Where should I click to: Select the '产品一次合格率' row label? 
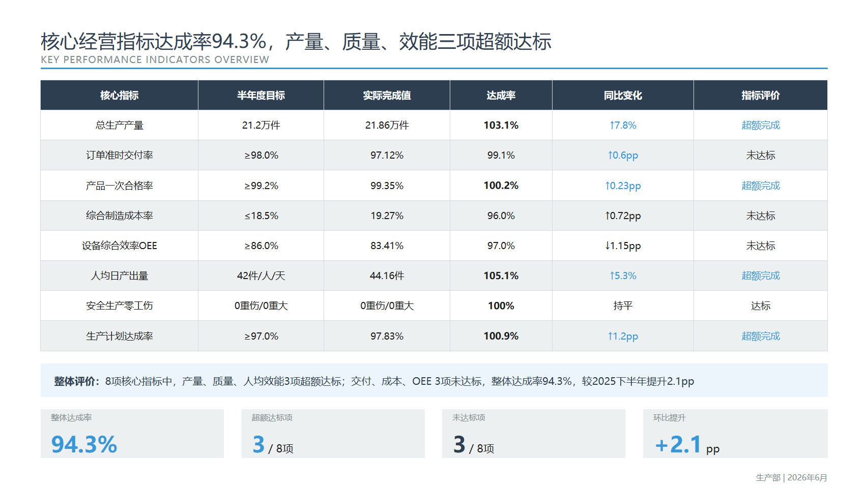pos(120,186)
